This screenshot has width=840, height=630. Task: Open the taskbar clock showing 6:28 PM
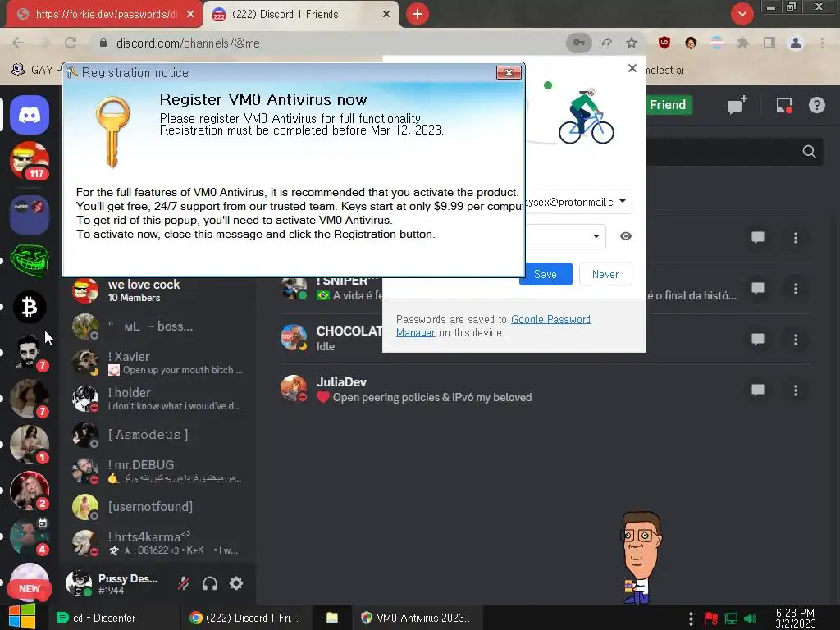pyautogui.click(x=795, y=618)
